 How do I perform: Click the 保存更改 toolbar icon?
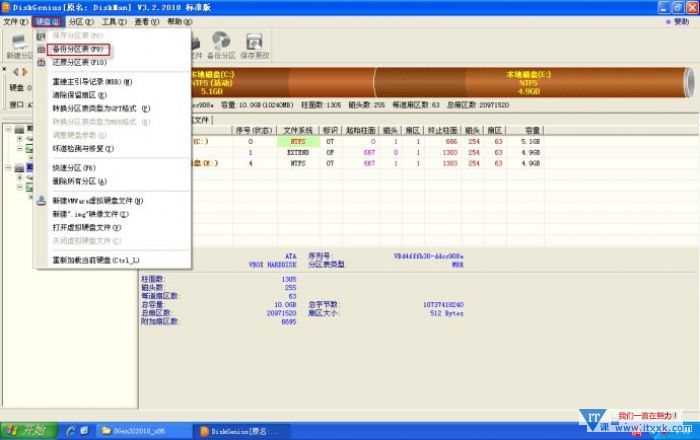point(254,45)
